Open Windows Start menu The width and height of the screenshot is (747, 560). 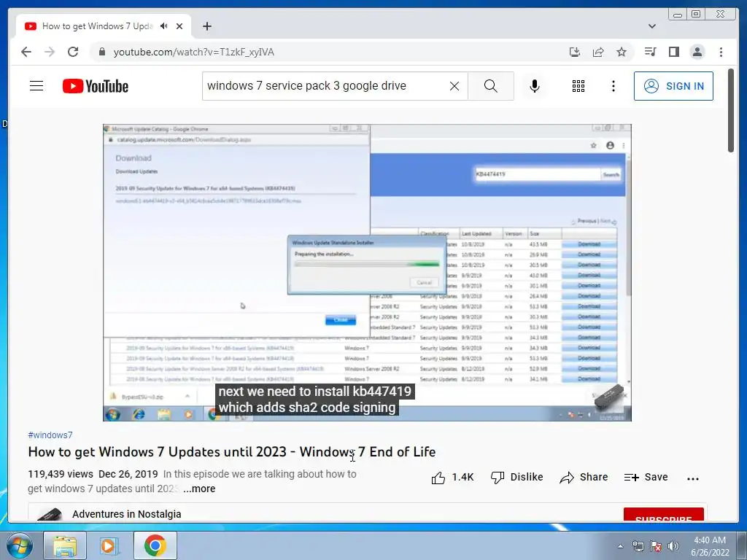pyautogui.click(x=19, y=545)
